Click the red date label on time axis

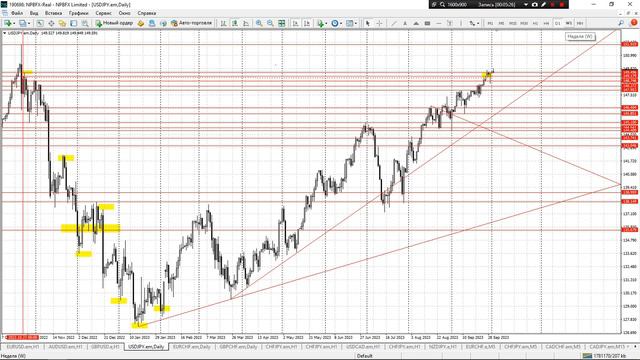pos(23,338)
